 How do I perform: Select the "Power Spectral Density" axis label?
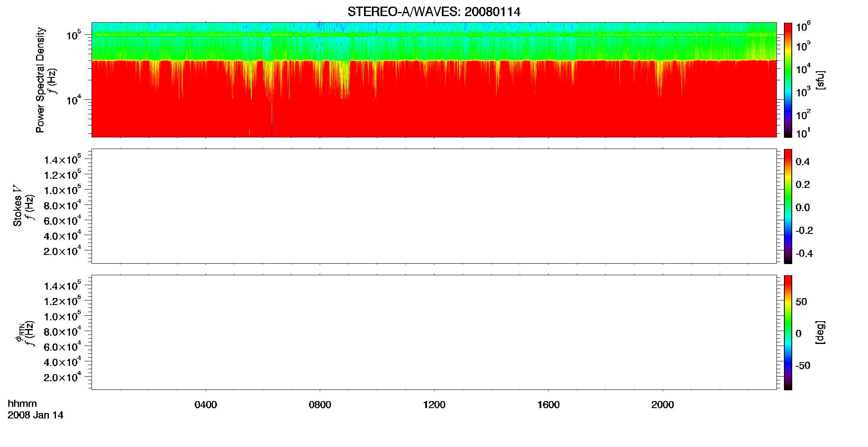[x=40, y=80]
